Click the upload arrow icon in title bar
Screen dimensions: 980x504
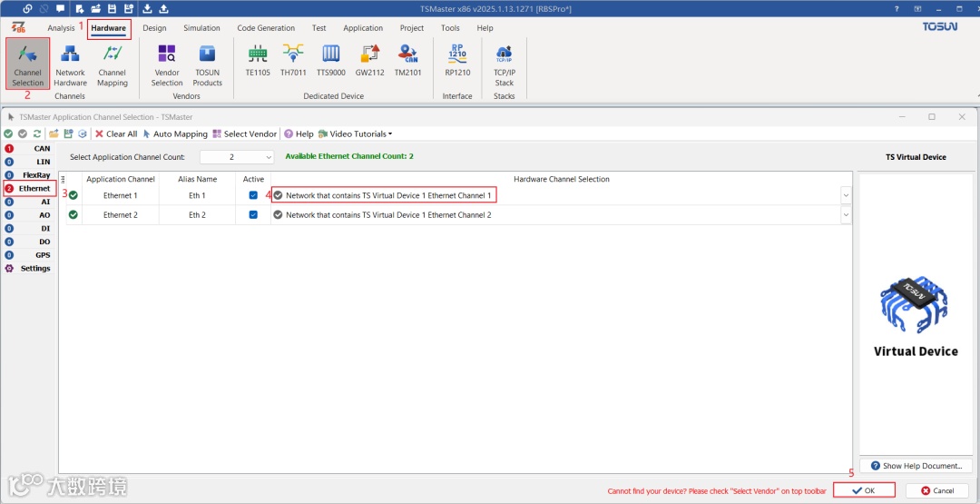tap(163, 9)
